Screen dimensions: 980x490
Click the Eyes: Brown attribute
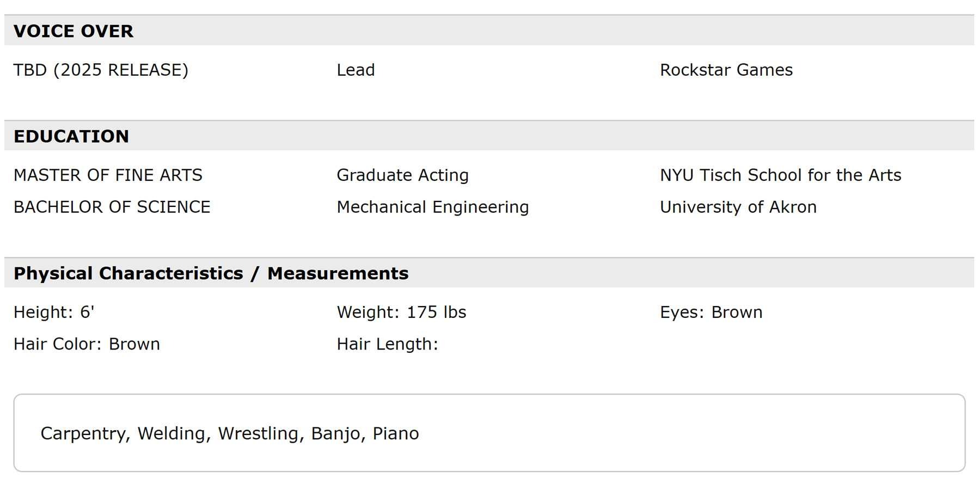(x=710, y=313)
